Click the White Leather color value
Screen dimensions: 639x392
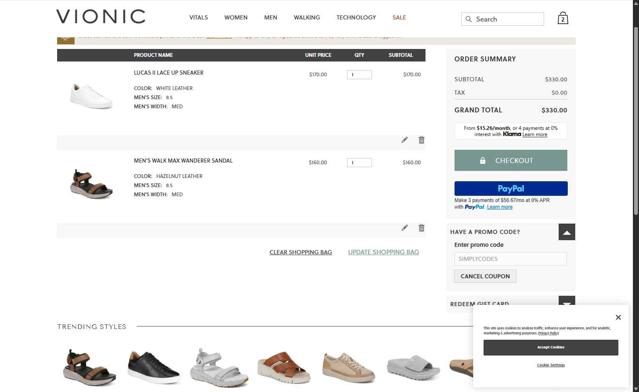(x=174, y=88)
